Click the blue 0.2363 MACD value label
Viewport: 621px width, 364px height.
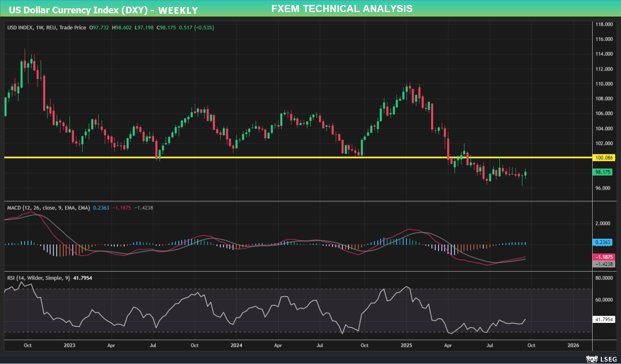coord(604,242)
